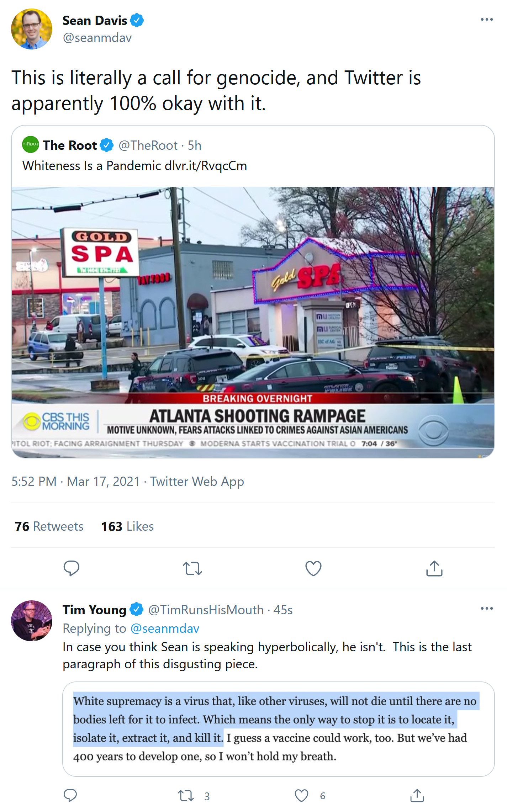Open more options menu on Sean Davis tweet

tap(486, 20)
